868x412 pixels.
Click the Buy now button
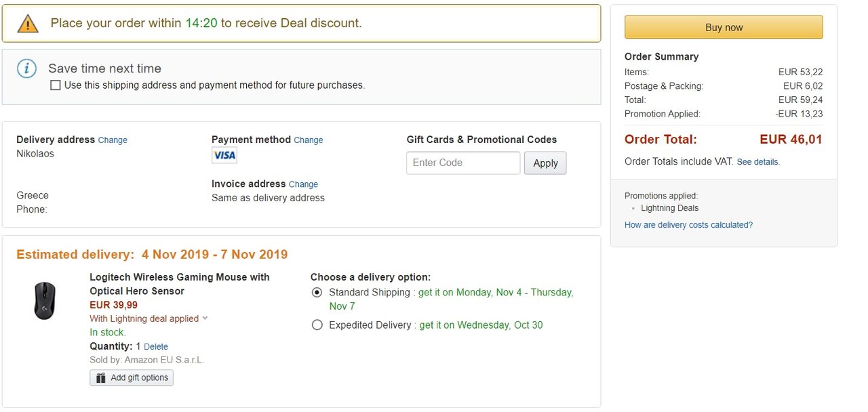tap(724, 28)
